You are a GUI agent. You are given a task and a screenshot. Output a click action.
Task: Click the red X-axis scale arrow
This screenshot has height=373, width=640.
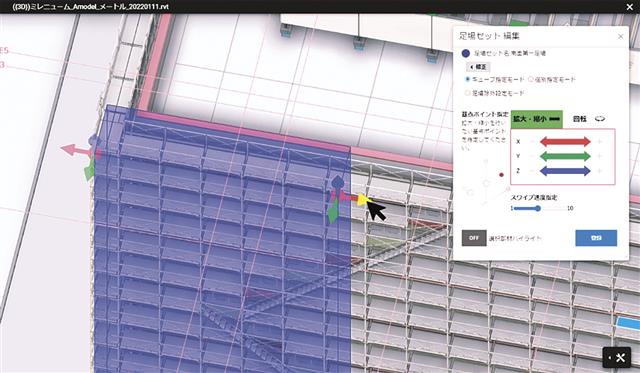[565, 142]
